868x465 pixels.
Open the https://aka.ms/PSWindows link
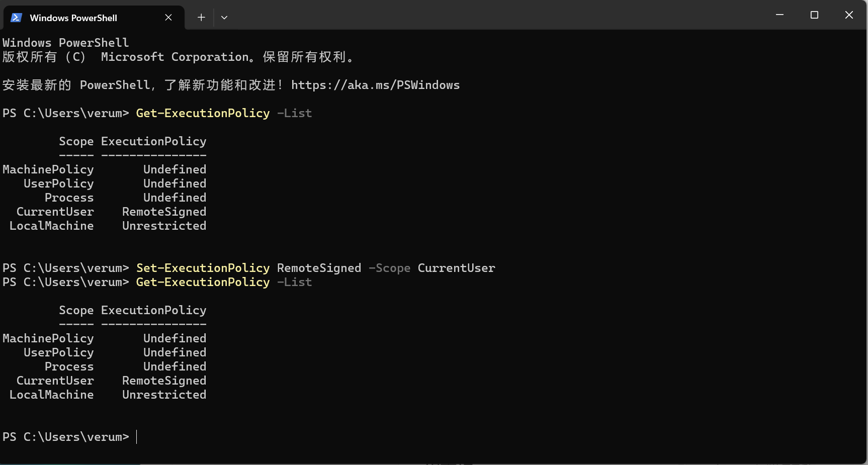coord(375,85)
